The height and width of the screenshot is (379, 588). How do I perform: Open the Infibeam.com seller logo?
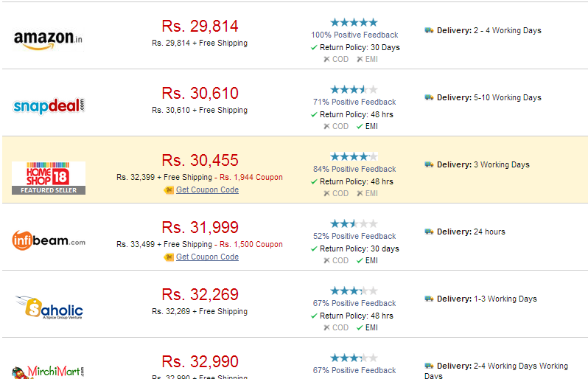click(x=49, y=240)
